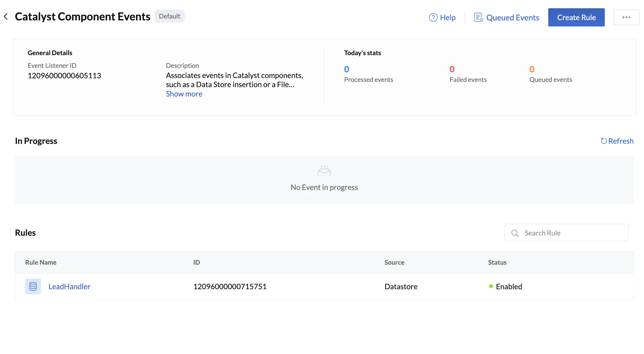This screenshot has width=644, height=354.
Task: Click the Queued events stat label
Action: 551,80
